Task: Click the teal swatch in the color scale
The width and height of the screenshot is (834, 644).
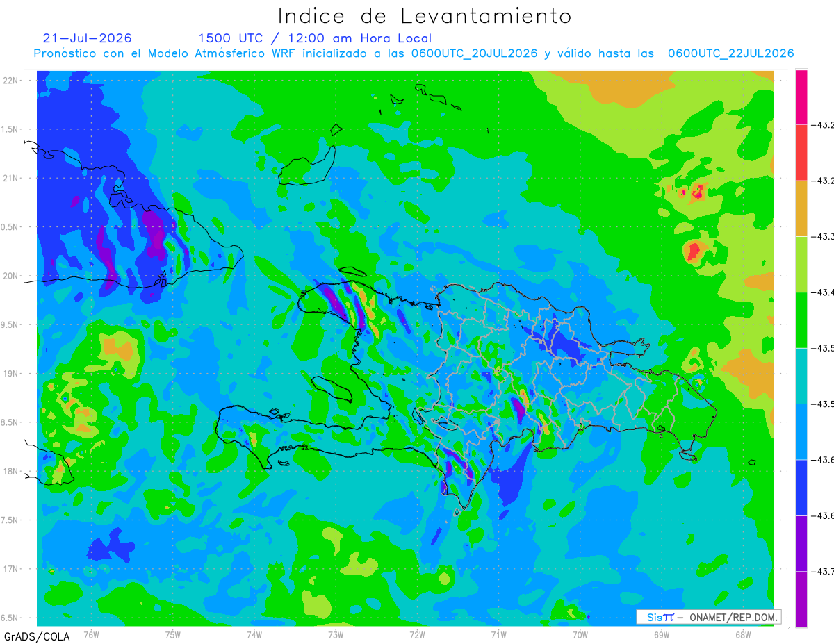Action: pyautogui.click(x=801, y=375)
